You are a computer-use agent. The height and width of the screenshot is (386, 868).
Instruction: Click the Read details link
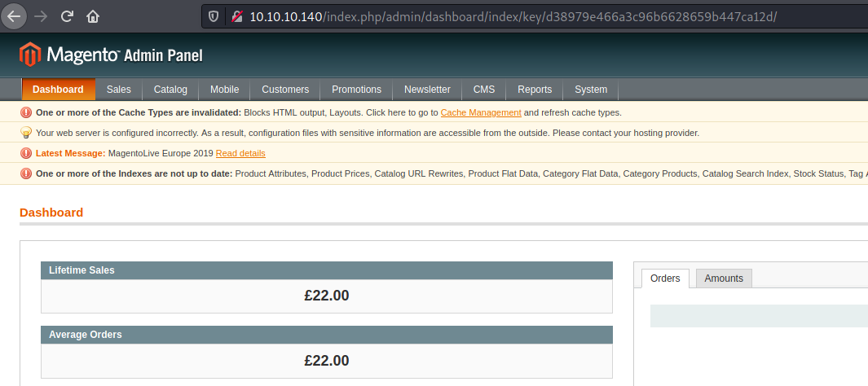[x=240, y=153]
